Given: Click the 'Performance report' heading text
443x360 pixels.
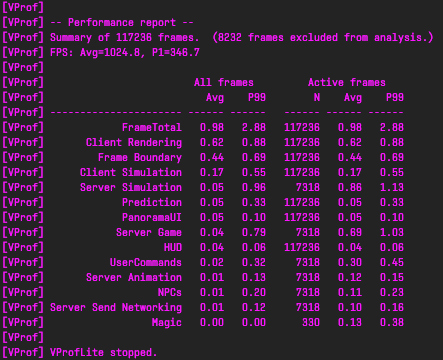Looking at the screenshot, I should (122, 23).
